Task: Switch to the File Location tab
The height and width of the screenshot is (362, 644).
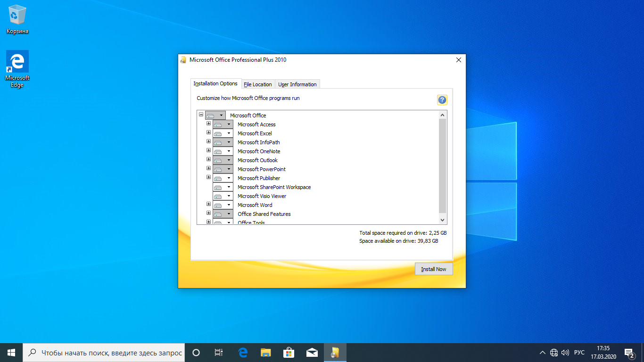Action: (x=258, y=84)
